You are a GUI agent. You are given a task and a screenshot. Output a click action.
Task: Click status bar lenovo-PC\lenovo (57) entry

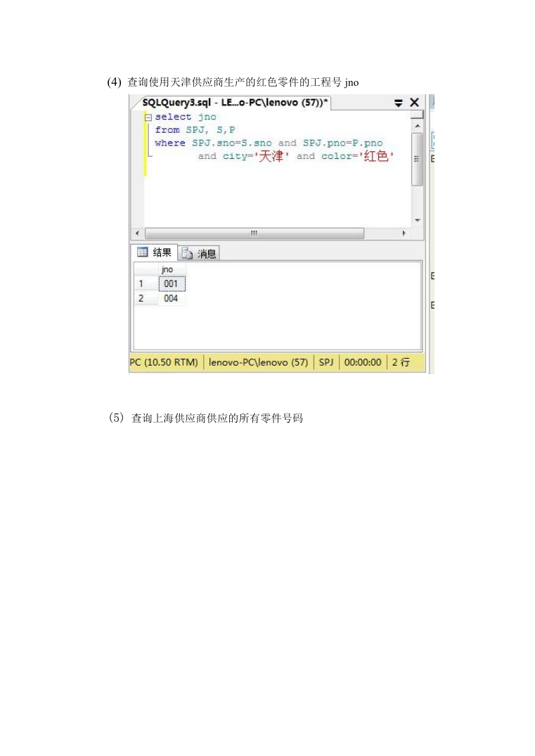click(258, 362)
